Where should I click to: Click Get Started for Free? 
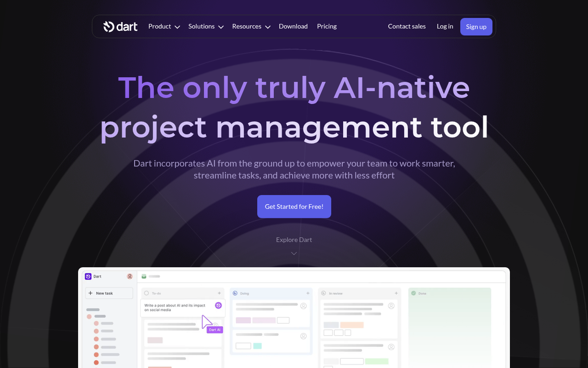point(294,206)
